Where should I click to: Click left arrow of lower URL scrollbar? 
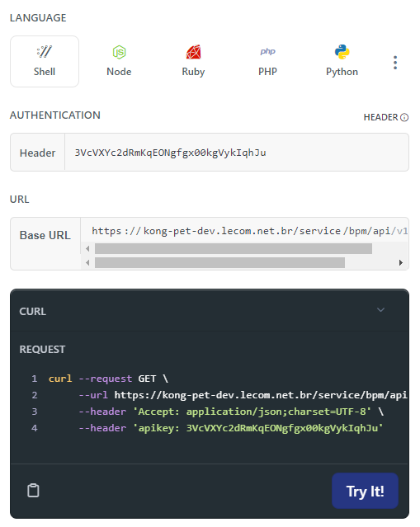click(87, 262)
